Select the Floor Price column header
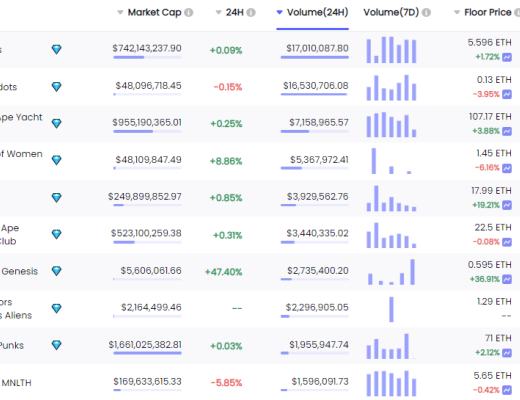The image size is (520, 400). 488,12
